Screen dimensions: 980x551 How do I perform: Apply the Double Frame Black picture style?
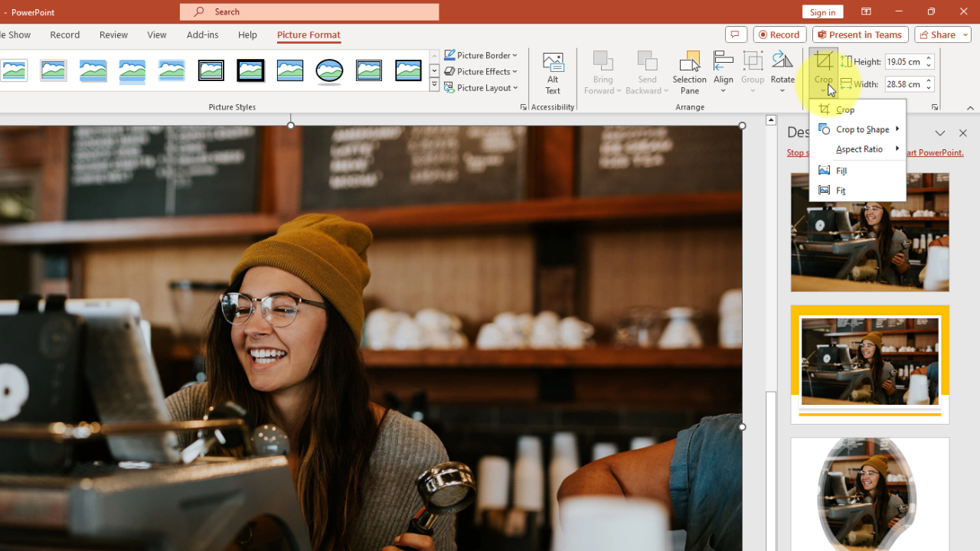211,70
